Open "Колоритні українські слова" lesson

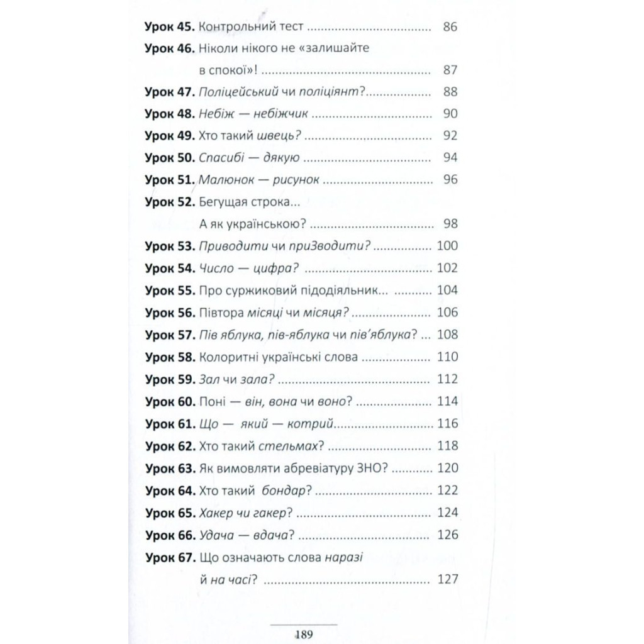(277, 357)
